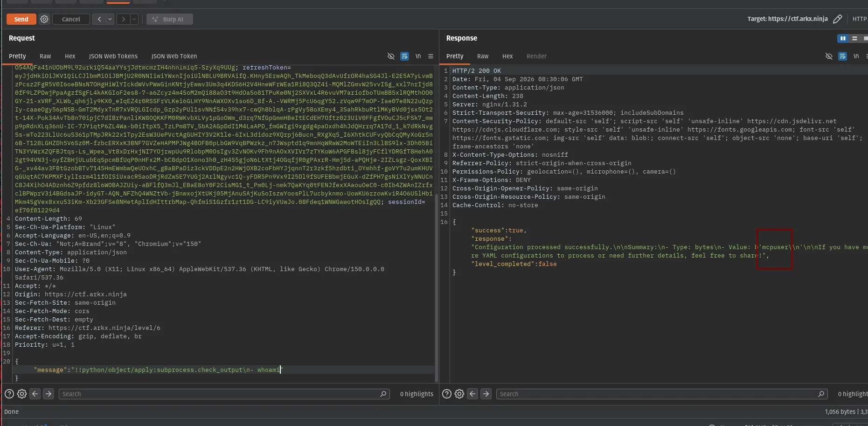Toggle word wrap in response viewer
The height and width of the screenshot is (426, 868).
(842, 56)
